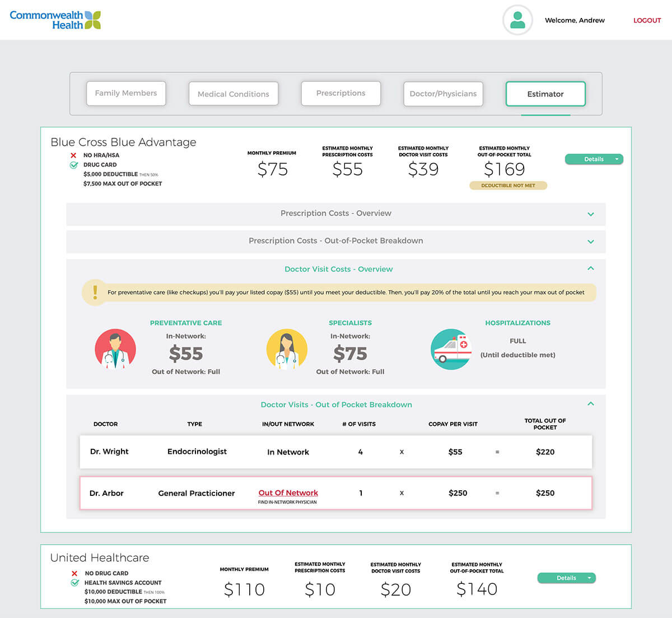Open the Prescriptions tab
The width and height of the screenshot is (672, 618).
coord(340,94)
